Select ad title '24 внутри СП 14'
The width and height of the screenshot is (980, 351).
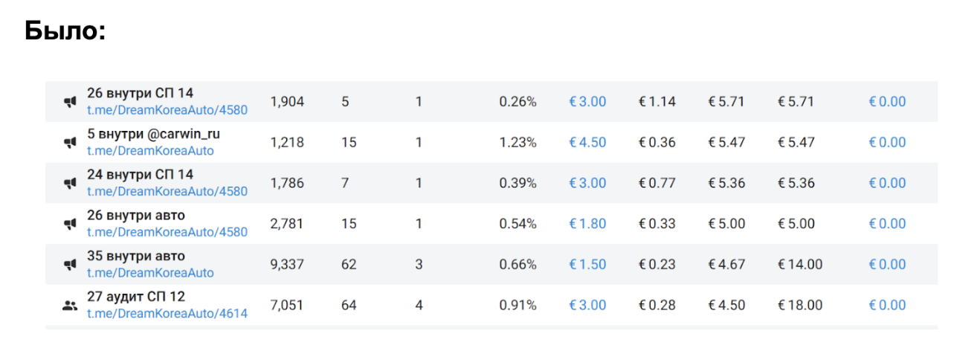pos(140,175)
